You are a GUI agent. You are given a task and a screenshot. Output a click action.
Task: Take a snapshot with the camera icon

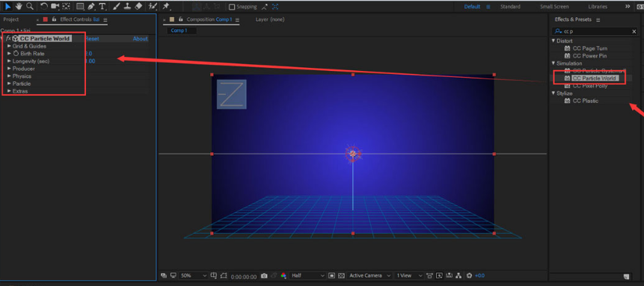(265, 276)
